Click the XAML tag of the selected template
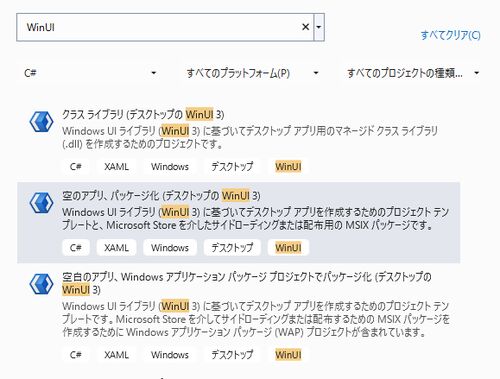The width and height of the screenshot is (500, 379). pos(116,248)
